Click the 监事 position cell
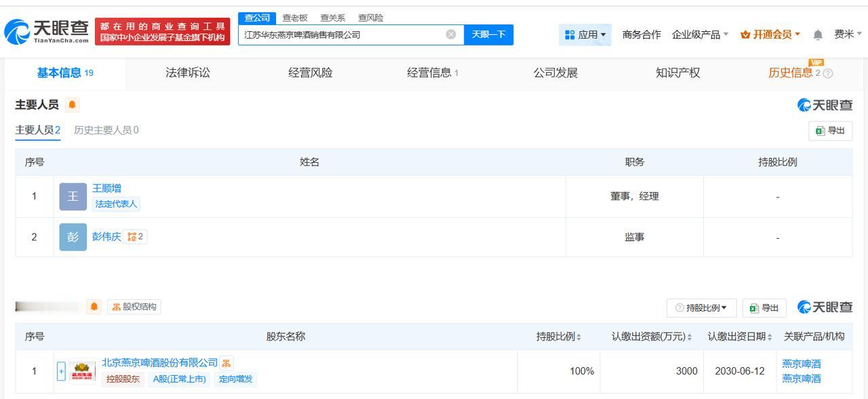Viewport: 868px width, 399px height. click(x=634, y=237)
